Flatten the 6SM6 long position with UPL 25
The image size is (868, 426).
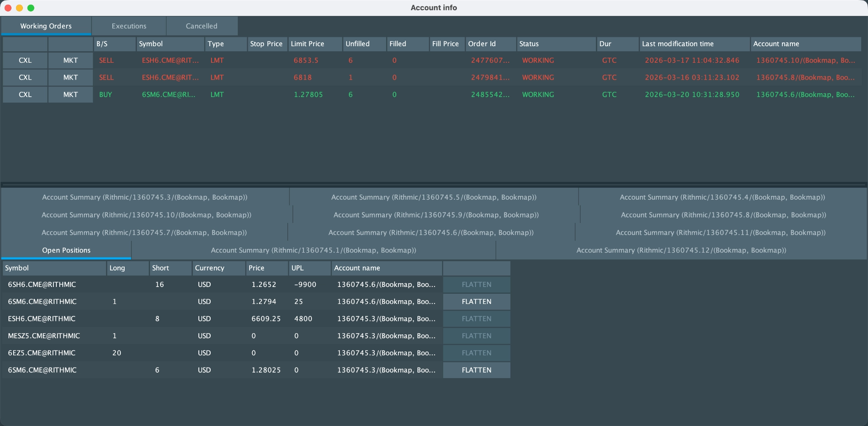tap(476, 301)
